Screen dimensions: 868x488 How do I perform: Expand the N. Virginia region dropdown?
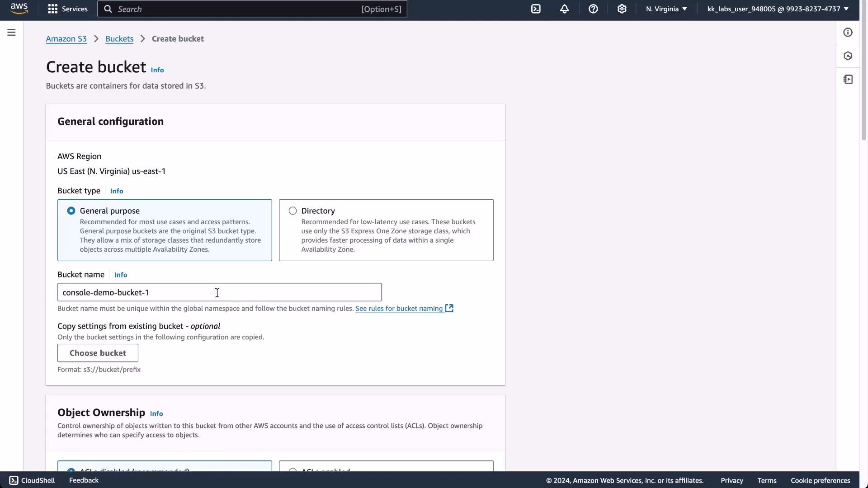pos(666,9)
